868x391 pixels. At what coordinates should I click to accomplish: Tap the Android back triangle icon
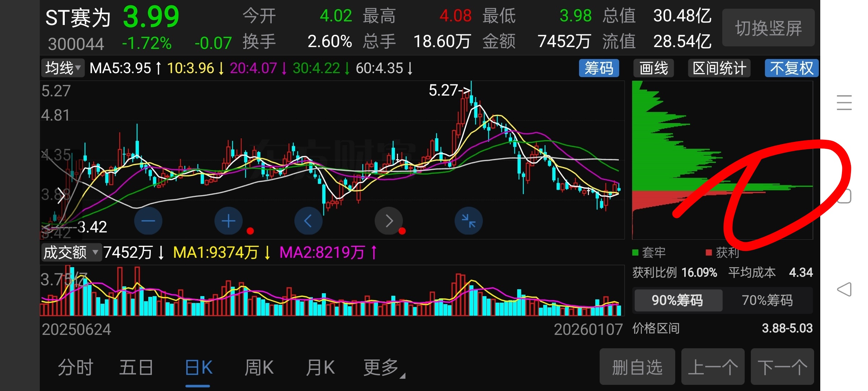pyautogui.click(x=844, y=289)
